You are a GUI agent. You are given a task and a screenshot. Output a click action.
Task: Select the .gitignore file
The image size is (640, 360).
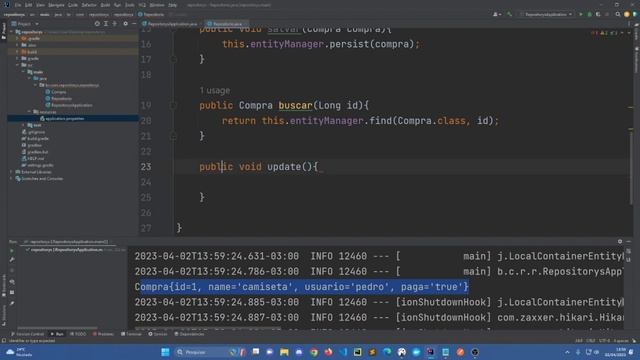[x=33, y=132]
